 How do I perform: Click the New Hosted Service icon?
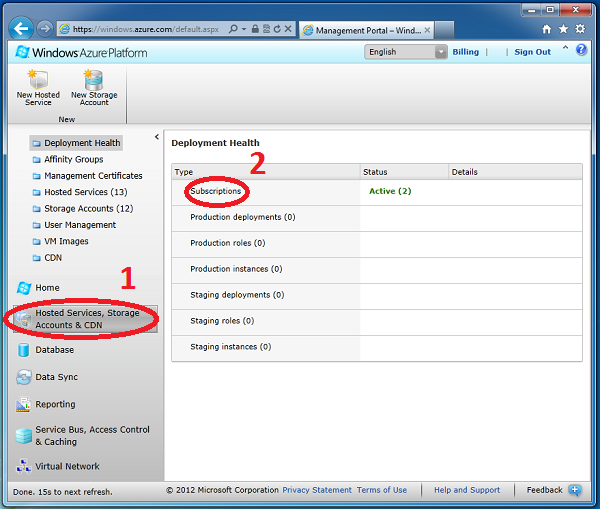38,80
